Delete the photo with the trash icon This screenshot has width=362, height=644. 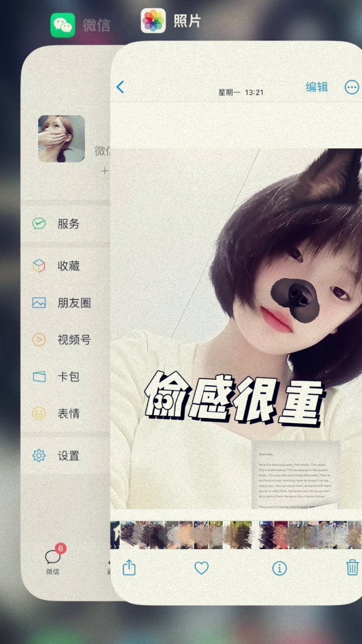pyautogui.click(x=352, y=567)
